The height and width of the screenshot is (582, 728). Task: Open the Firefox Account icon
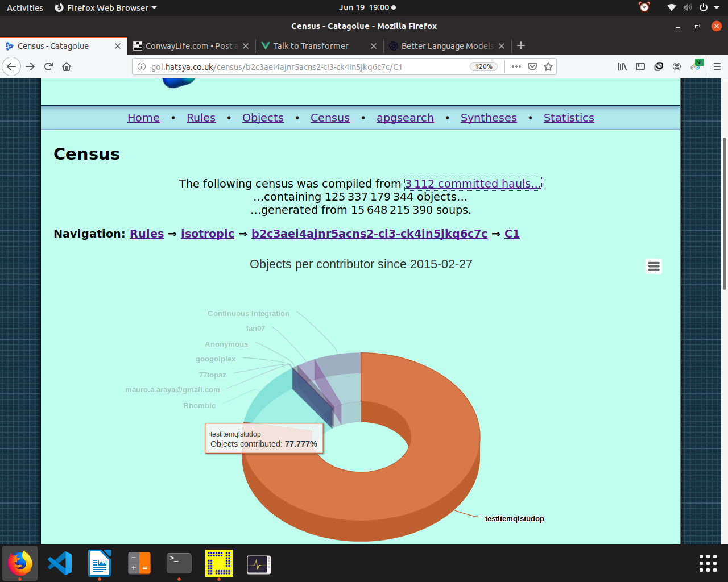677,66
